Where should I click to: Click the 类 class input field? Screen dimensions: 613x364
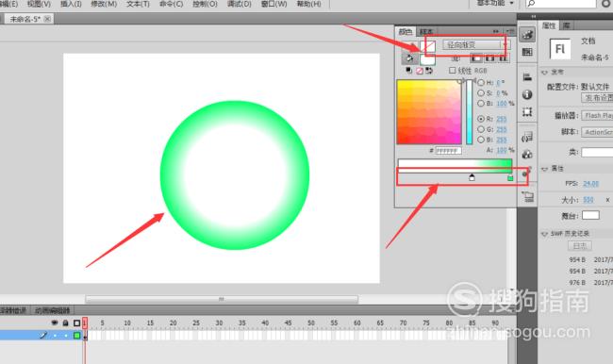[x=597, y=152]
